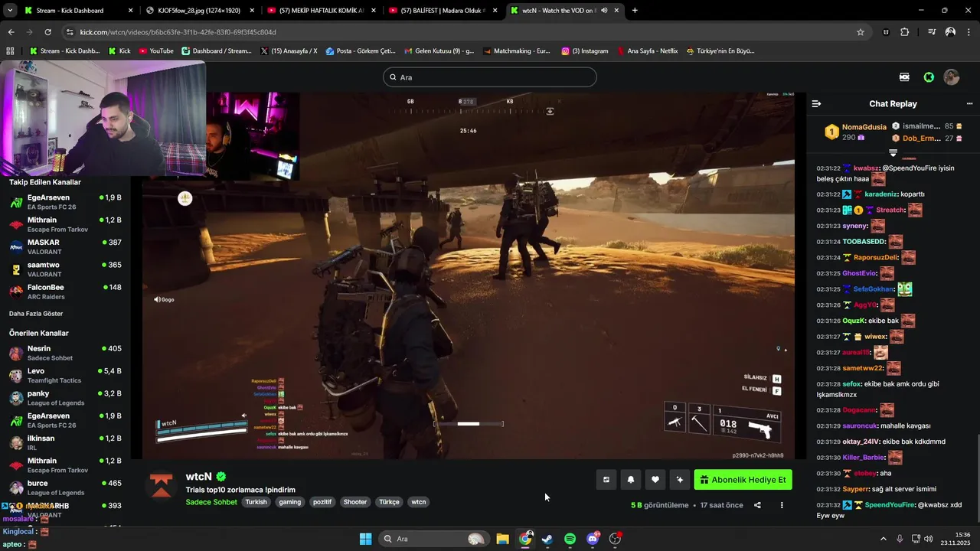Click the wtcN video player
Screen dimensions: 980x551
[469, 275]
